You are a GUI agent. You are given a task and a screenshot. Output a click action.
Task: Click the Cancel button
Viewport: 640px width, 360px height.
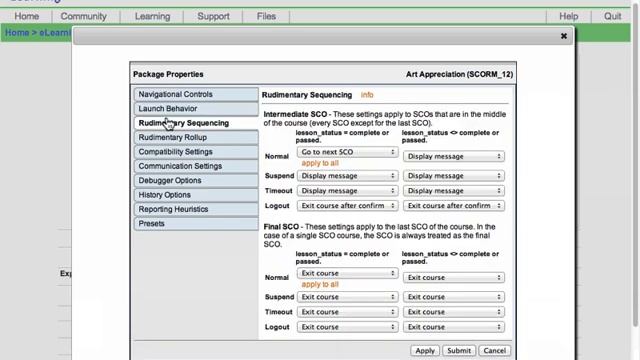494,351
